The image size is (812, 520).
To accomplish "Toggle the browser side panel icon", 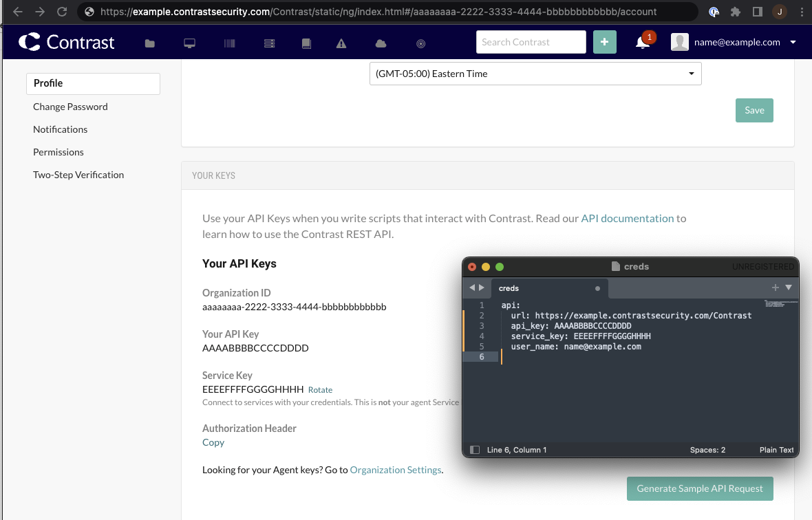I will 757,12.
